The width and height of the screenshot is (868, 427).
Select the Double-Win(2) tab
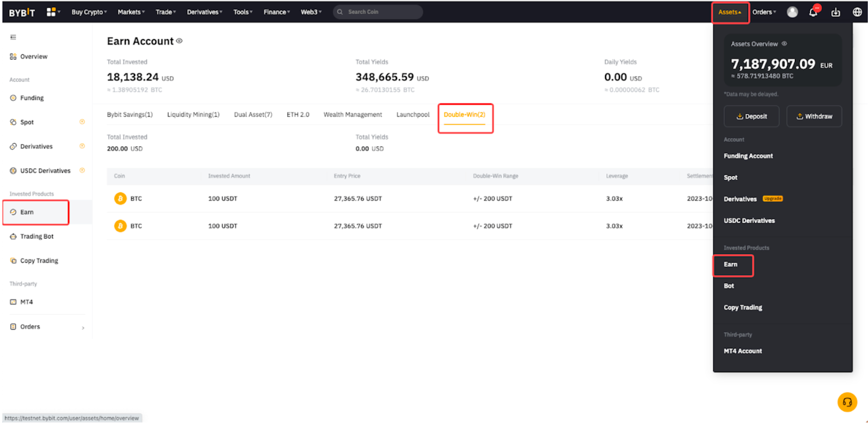464,114
